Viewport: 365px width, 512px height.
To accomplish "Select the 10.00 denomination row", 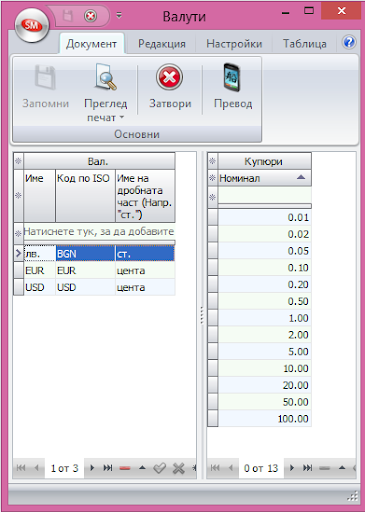I will [x=264, y=368].
